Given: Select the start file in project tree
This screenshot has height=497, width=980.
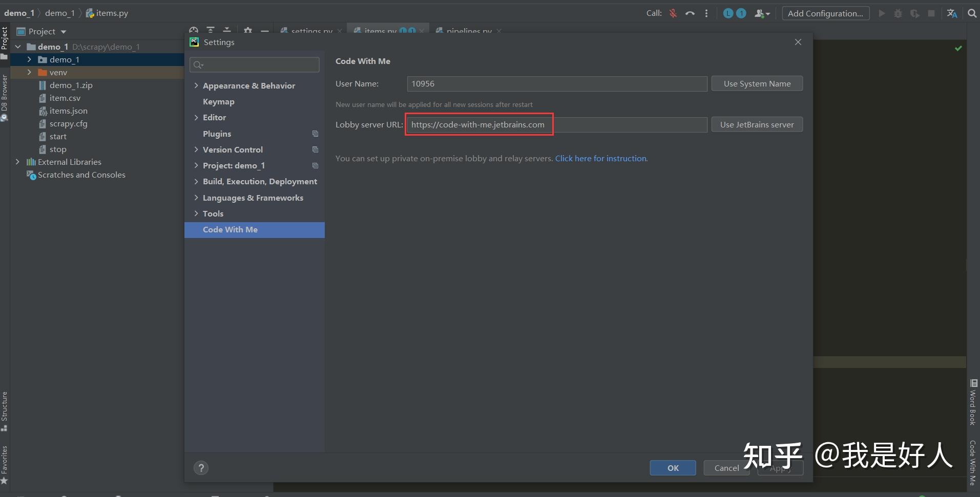Looking at the screenshot, I should 58,136.
